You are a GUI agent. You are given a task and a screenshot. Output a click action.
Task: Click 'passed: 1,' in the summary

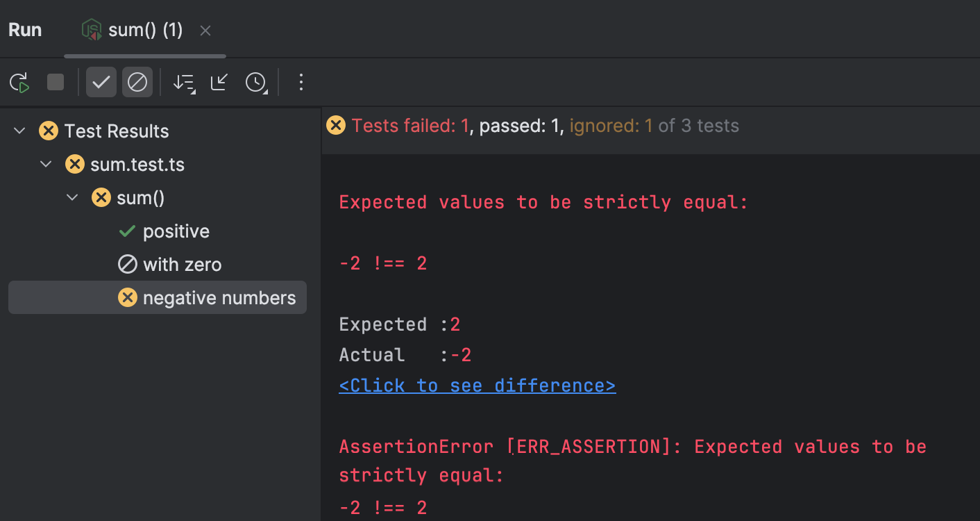[x=522, y=126]
